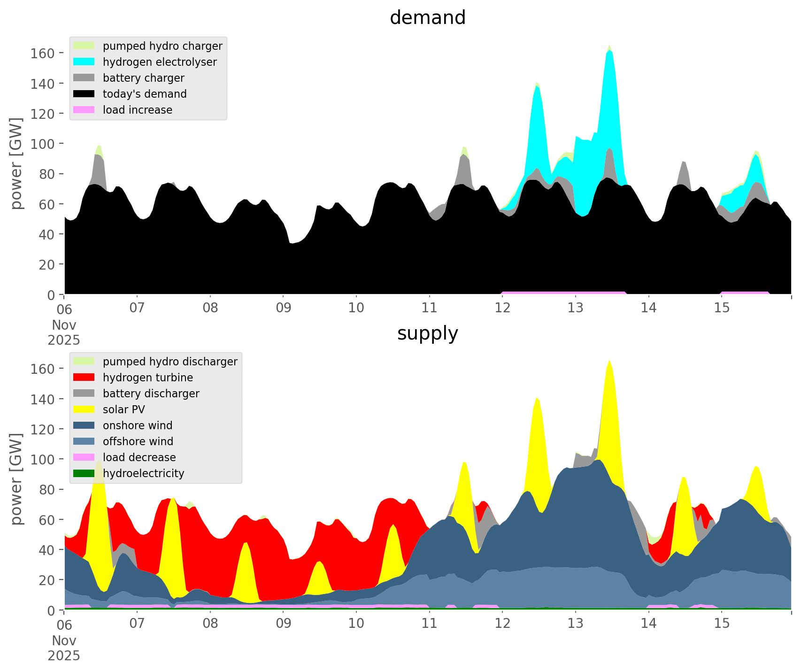Click the gray battery charger legend swatch
This screenshot has width=801, height=672.
pos(84,78)
